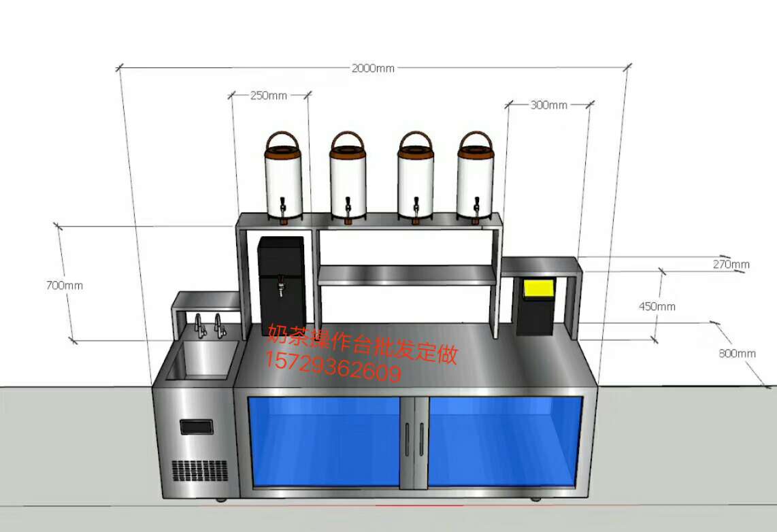The width and height of the screenshot is (777, 532).
Task: Click the black water dispenser under the shelf
Action: pyautogui.click(x=281, y=286)
